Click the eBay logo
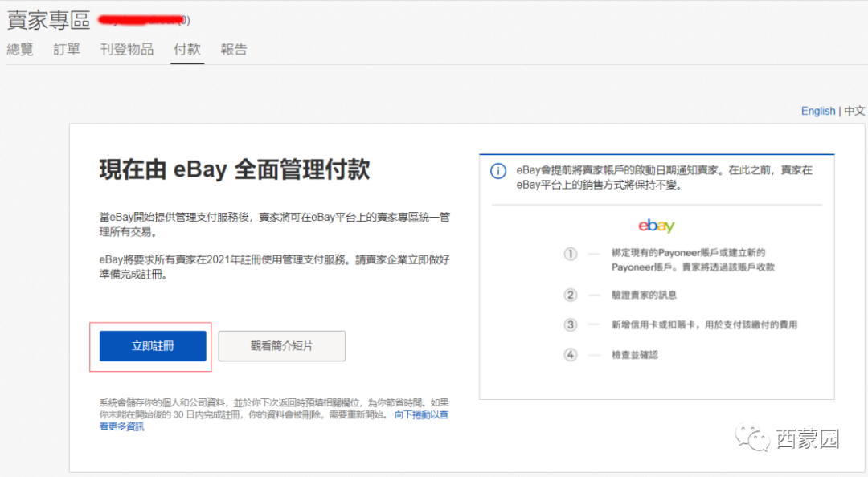The height and width of the screenshot is (477, 868). point(656,225)
